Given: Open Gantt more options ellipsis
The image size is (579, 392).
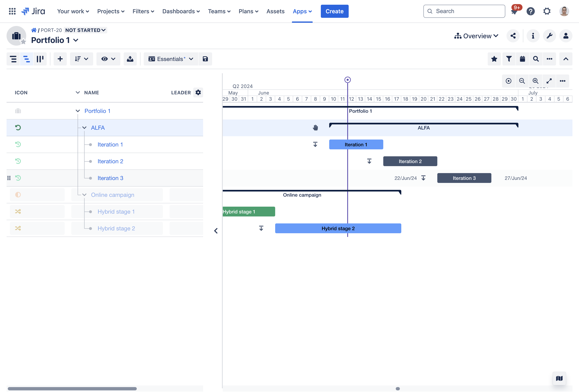Looking at the screenshot, I should (x=562, y=81).
